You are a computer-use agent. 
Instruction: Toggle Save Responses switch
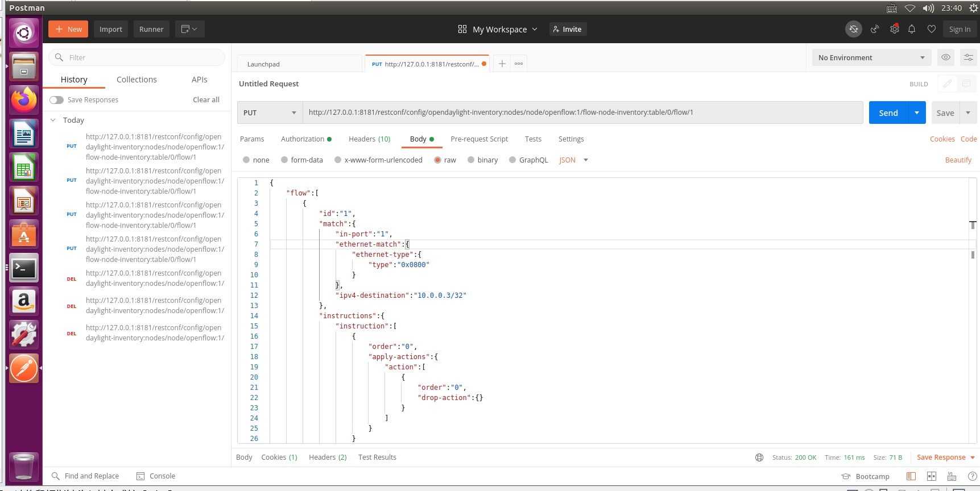tap(56, 100)
